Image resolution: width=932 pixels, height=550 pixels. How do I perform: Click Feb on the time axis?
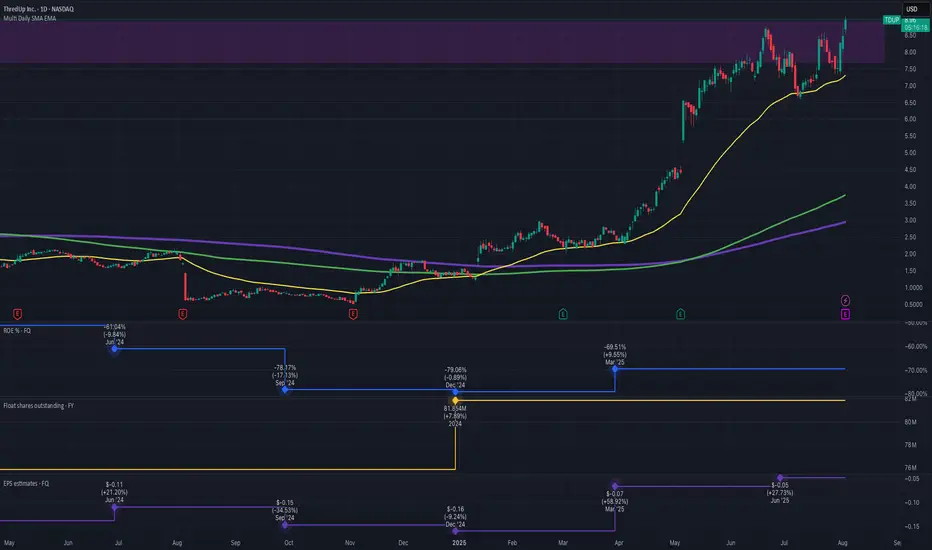(512, 543)
